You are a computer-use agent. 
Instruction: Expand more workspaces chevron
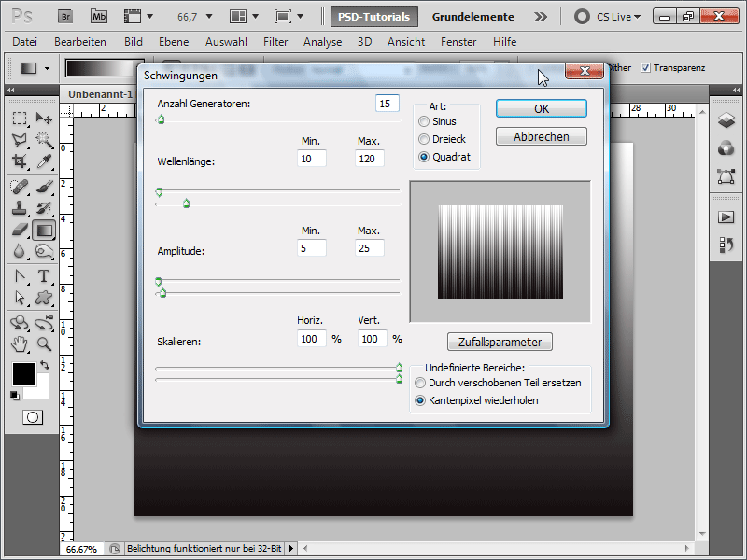541,17
